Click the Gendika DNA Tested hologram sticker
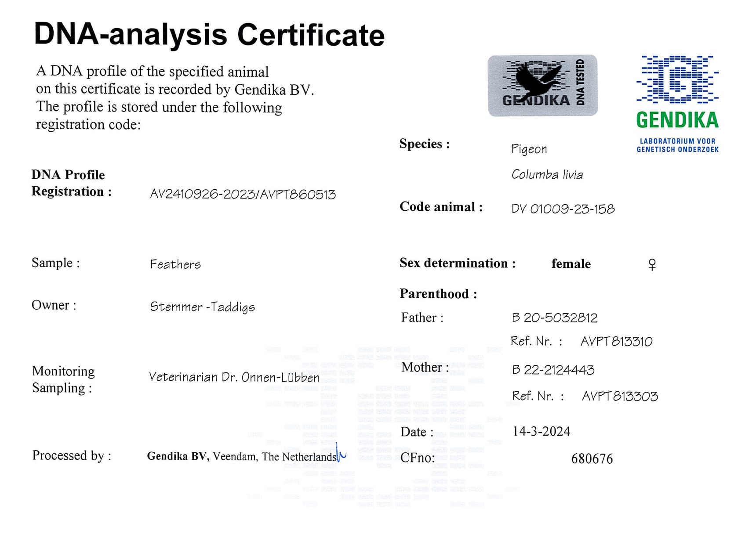756x534 pixels. point(542,86)
